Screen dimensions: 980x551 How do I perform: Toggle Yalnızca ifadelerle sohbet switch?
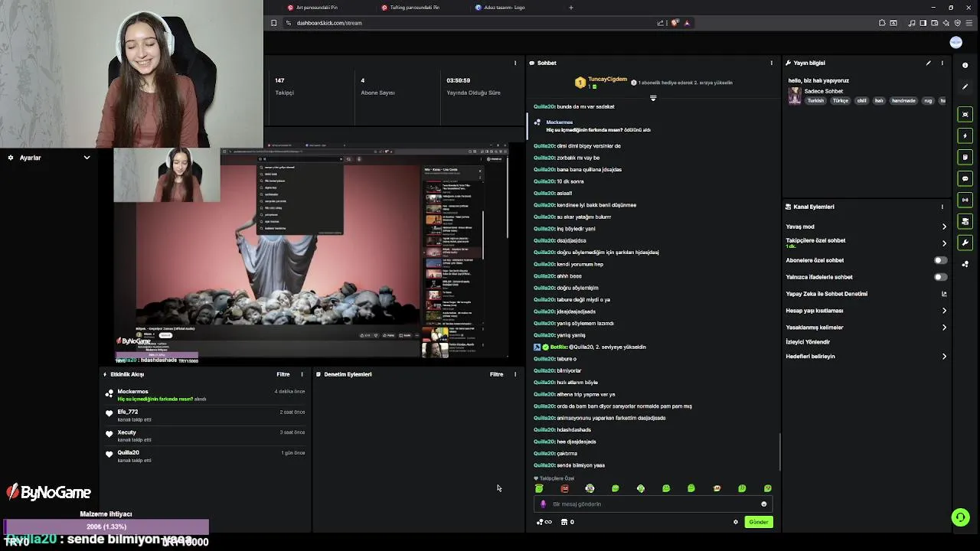click(x=940, y=277)
